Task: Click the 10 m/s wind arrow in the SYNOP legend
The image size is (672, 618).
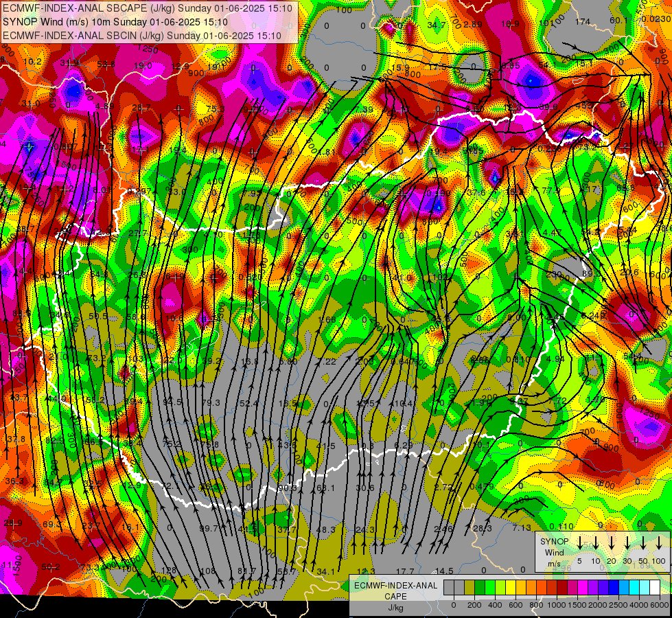Action: pos(595,543)
